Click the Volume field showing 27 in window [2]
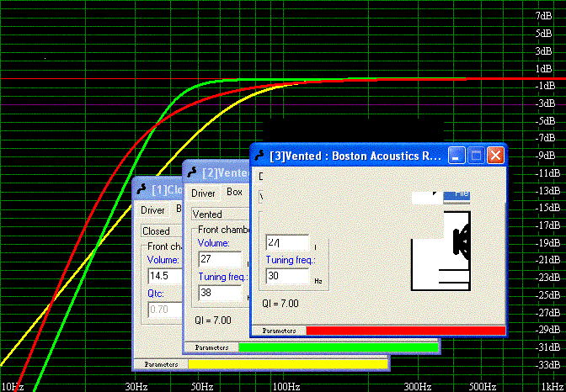Image resolution: width=566 pixels, height=392 pixels. coord(220,259)
